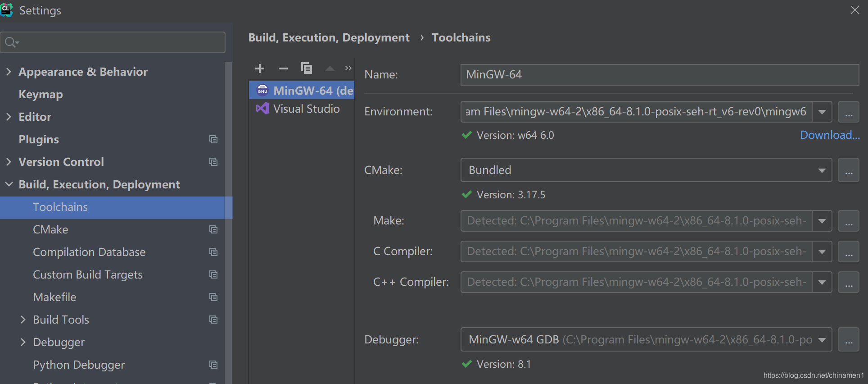Image resolution: width=868 pixels, height=384 pixels.
Task: Open CMake settings page
Action: tap(50, 229)
